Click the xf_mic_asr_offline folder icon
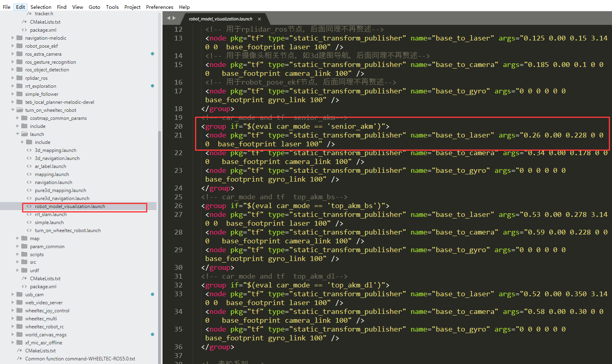Screen dimensions: 612x364 coord(19,342)
